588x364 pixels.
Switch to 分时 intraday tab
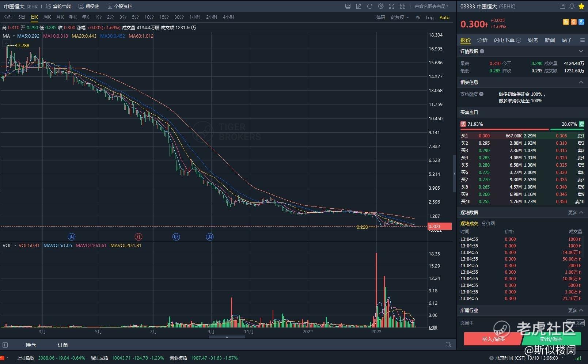click(x=8, y=17)
